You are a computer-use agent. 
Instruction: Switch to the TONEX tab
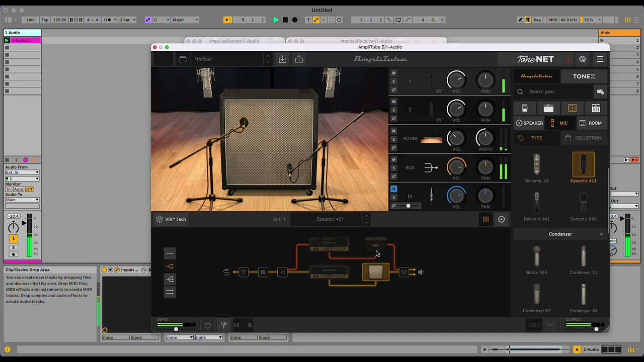[x=584, y=76]
